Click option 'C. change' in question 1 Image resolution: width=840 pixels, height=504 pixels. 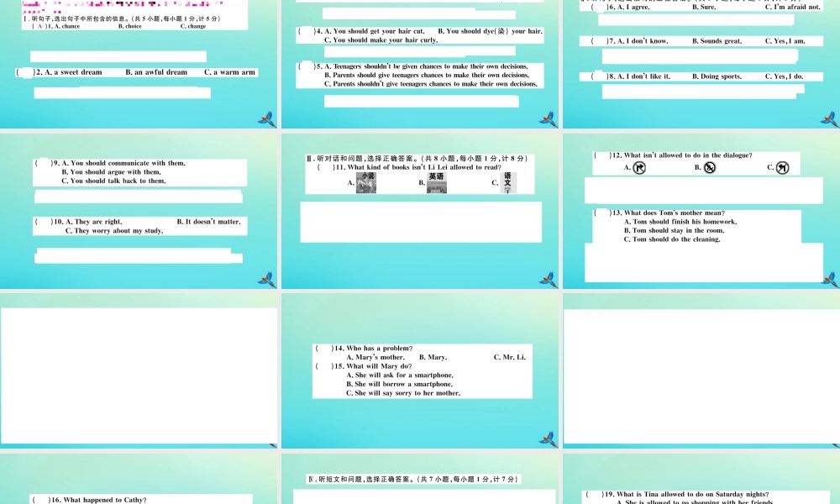pyautogui.click(x=193, y=26)
